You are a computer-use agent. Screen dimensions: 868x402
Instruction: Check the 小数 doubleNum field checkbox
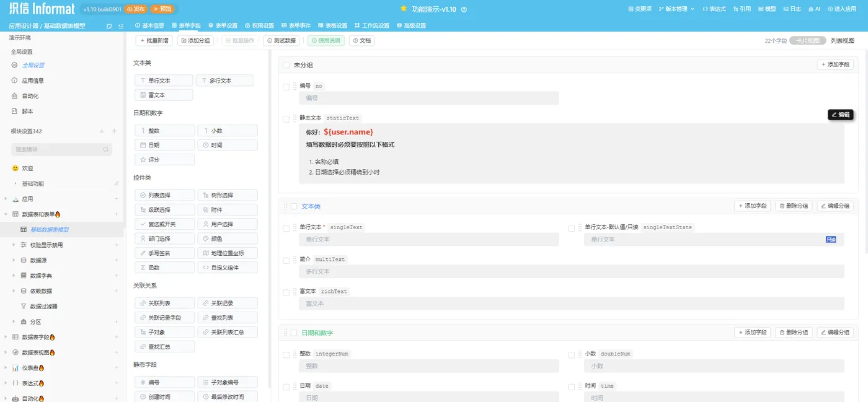pos(572,355)
